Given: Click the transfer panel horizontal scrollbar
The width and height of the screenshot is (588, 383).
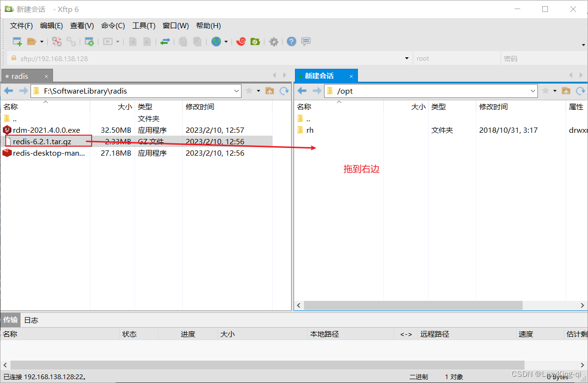Looking at the screenshot, I should coord(267,365).
